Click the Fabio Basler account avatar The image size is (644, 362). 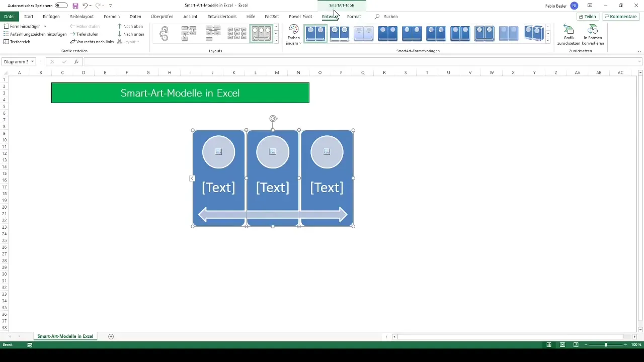tap(574, 6)
